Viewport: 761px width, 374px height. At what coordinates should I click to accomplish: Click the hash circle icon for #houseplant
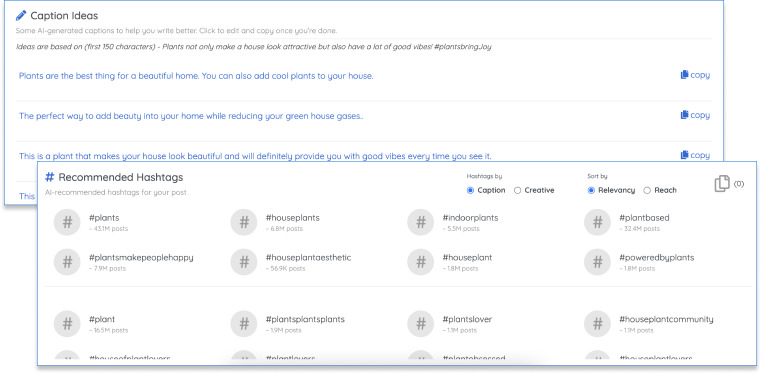pos(420,262)
